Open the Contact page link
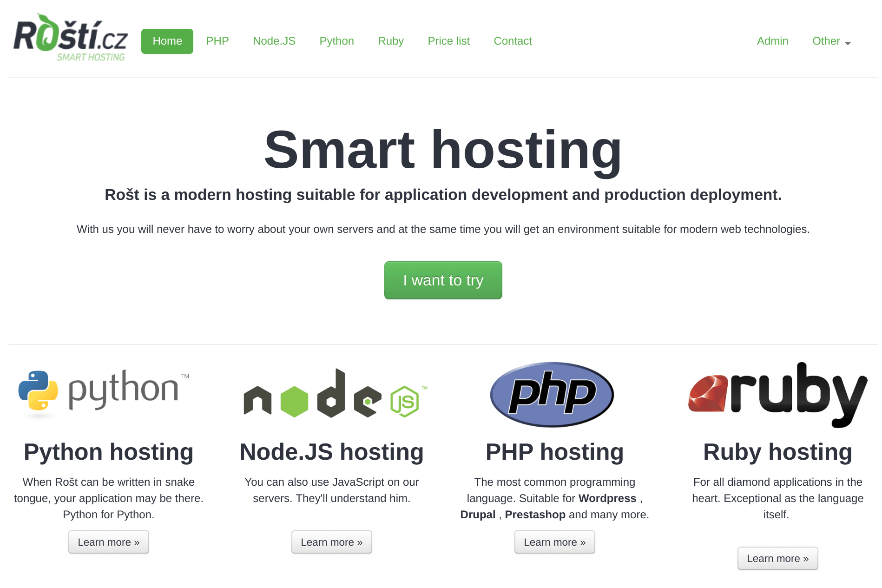Screen dimensions: 882x588 click(x=513, y=41)
